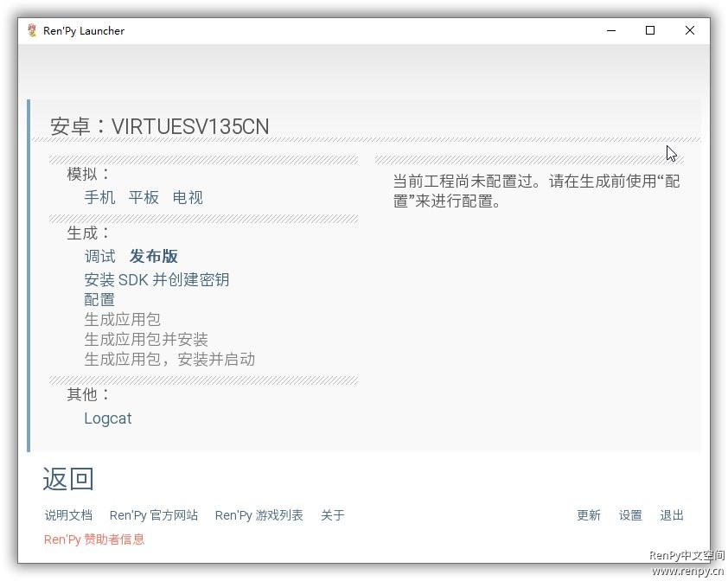Click 安装 SDK 并创建密钥

[x=156, y=280]
